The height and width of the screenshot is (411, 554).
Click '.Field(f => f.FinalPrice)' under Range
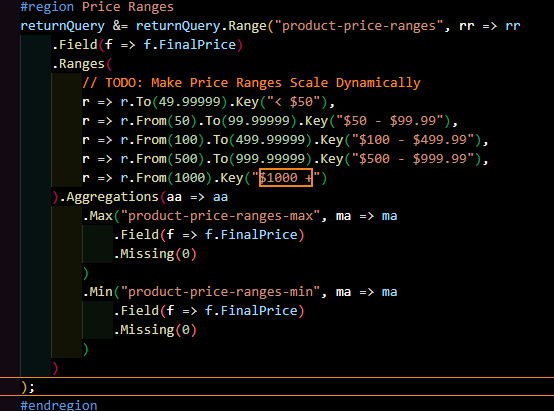[x=147, y=45]
